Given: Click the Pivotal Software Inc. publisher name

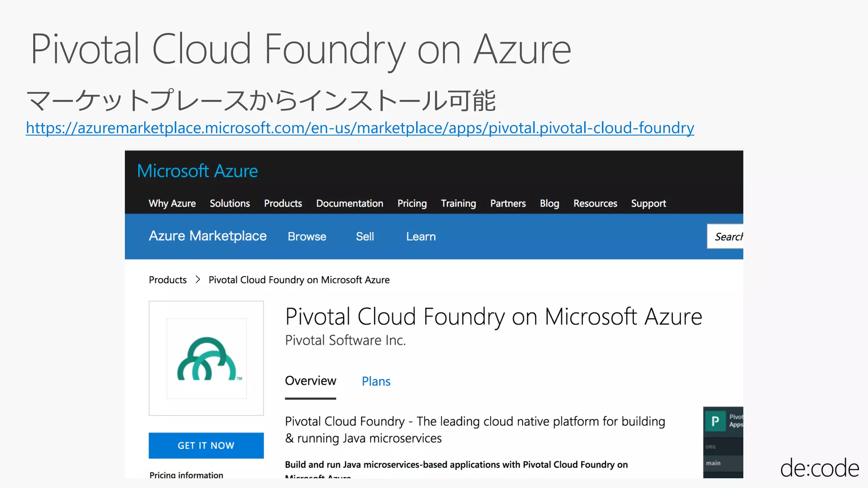Looking at the screenshot, I should pyautogui.click(x=345, y=340).
